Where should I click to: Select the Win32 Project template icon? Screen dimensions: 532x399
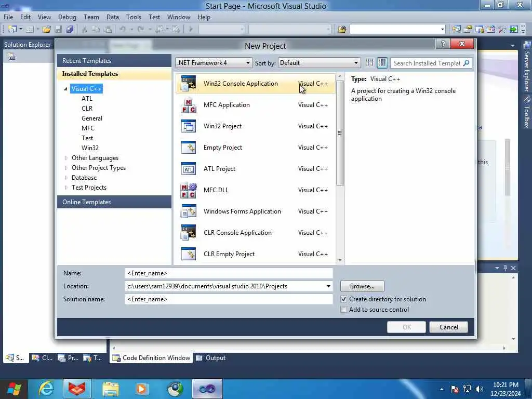[188, 126]
